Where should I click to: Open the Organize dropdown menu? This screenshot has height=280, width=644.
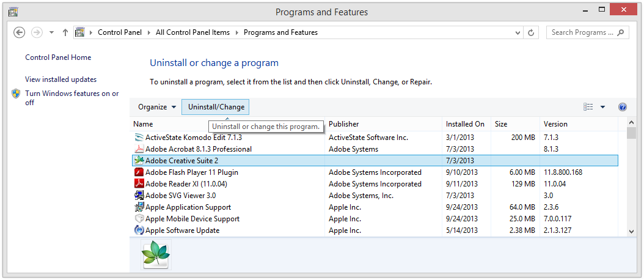click(x=157, y=107)
